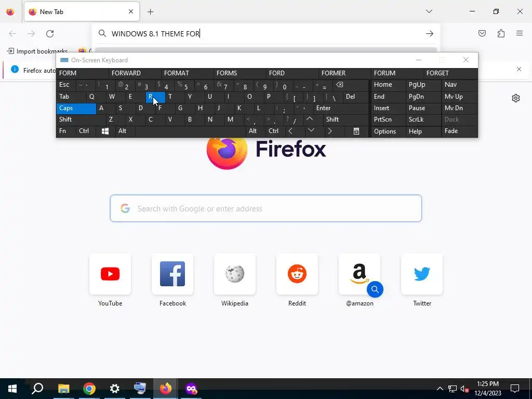Launch Chrome from taskbar
This screenshot has width=532, height=399.
click(x=89, y=389)
